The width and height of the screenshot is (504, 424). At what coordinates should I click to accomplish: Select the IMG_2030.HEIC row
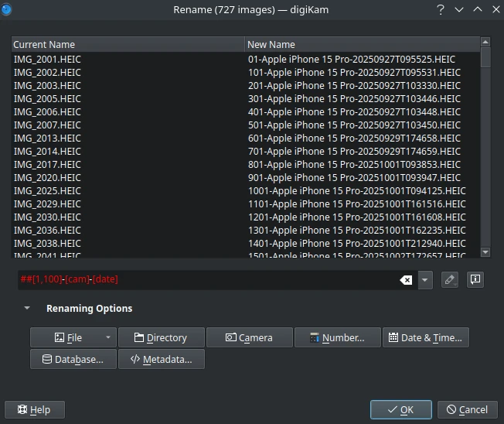[x=246, y=217]
